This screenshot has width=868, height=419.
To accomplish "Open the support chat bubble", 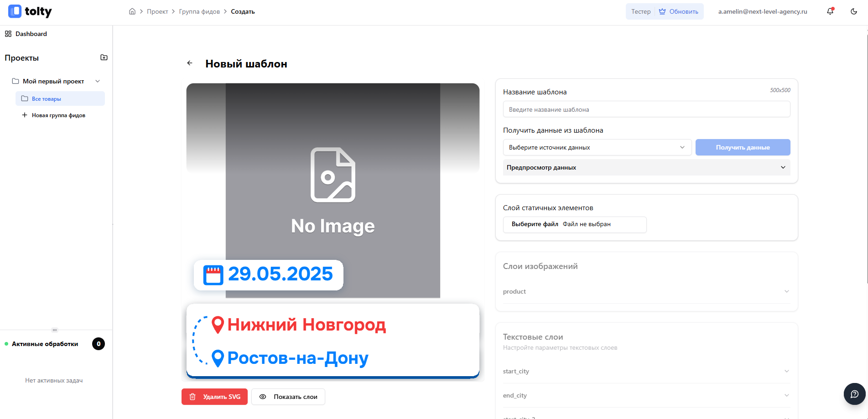I will tap(855, 394).
